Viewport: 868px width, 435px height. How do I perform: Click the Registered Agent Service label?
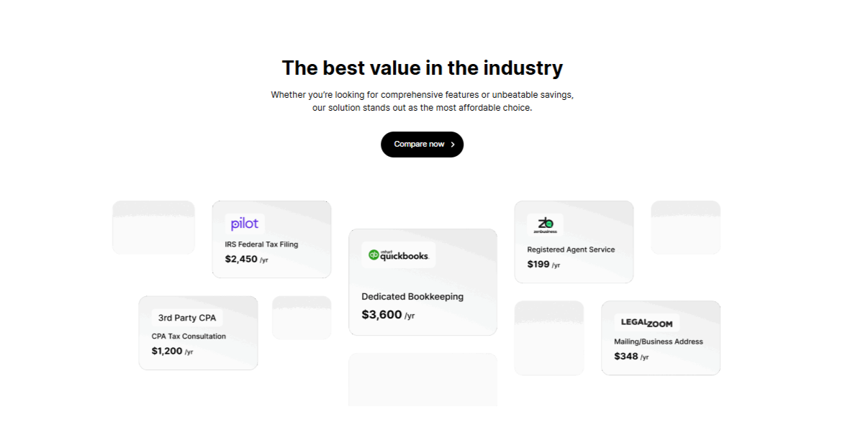[x=571, y=249]
